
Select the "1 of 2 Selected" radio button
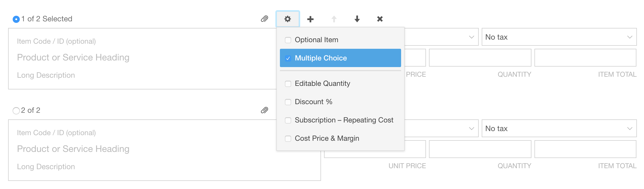pos(16,19)
